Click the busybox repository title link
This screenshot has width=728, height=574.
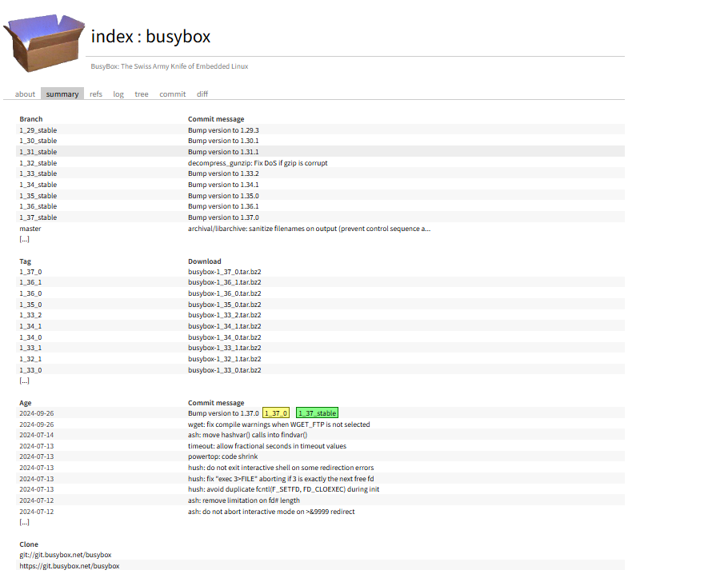[178, 36]
